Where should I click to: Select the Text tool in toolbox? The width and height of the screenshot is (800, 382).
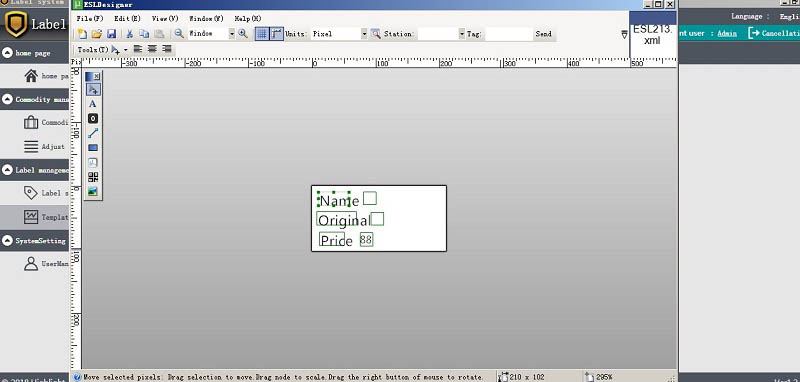93,104
